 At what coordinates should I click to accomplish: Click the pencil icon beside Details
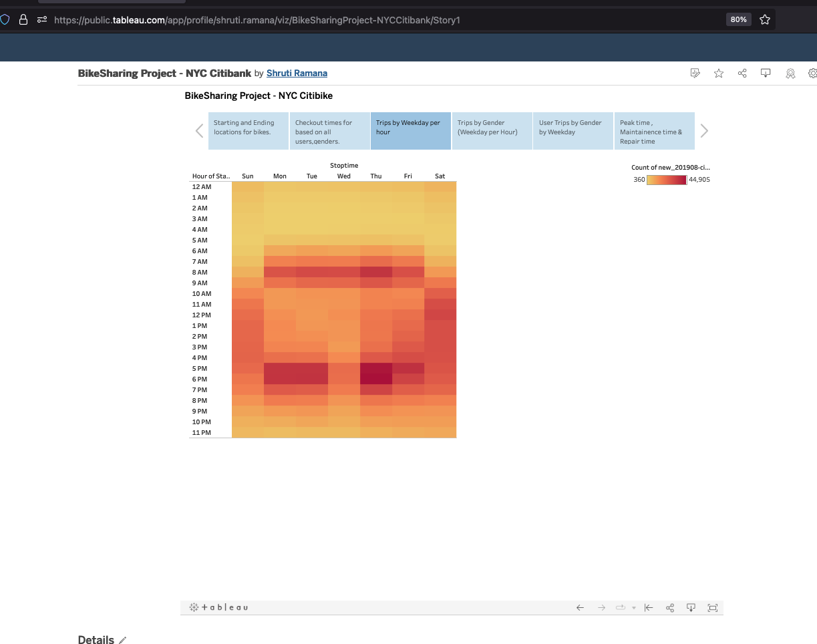tap(122, 641)
